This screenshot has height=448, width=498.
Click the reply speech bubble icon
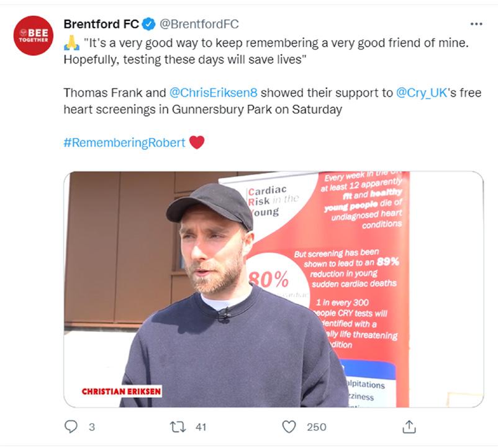[71, 427]
